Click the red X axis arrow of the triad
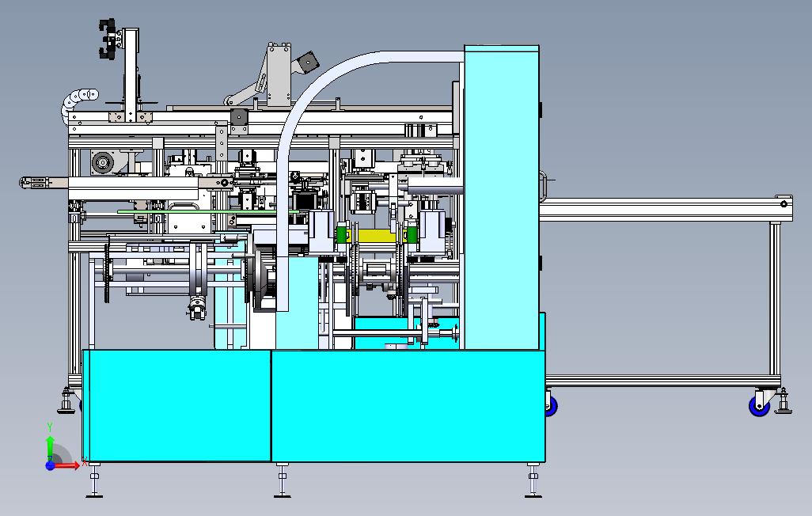Image resolution: width=812 pixels, height=516 pixels. [68, 466]
